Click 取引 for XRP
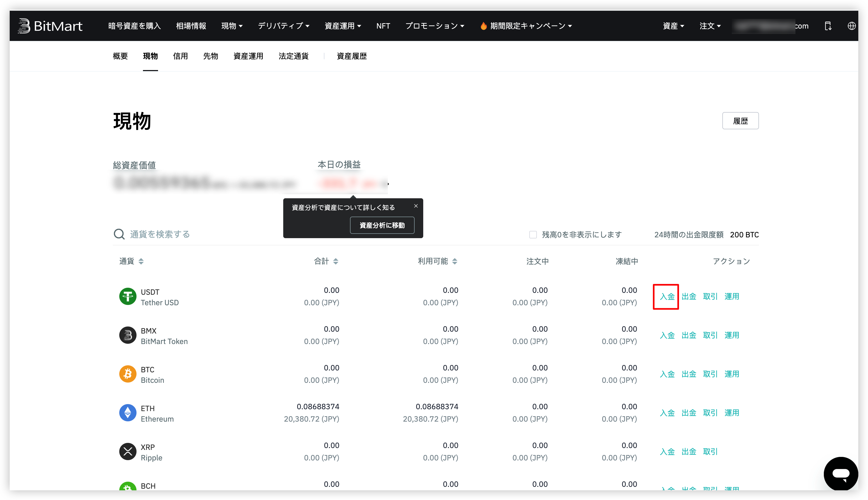 pos(710,452)
